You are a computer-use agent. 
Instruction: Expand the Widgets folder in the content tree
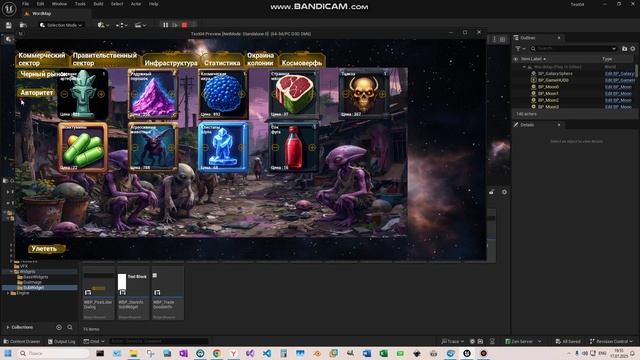click(11, 271)
